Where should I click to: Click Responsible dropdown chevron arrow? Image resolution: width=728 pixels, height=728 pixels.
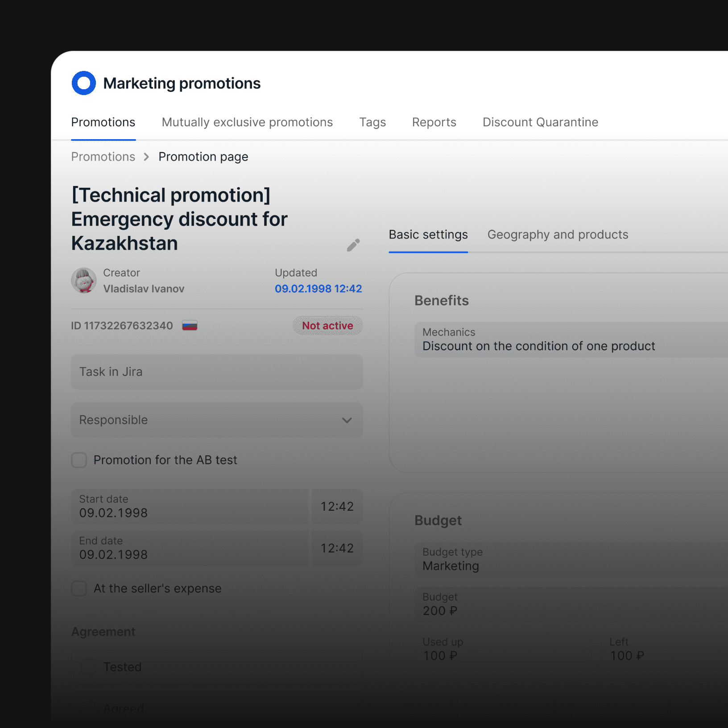347,420
